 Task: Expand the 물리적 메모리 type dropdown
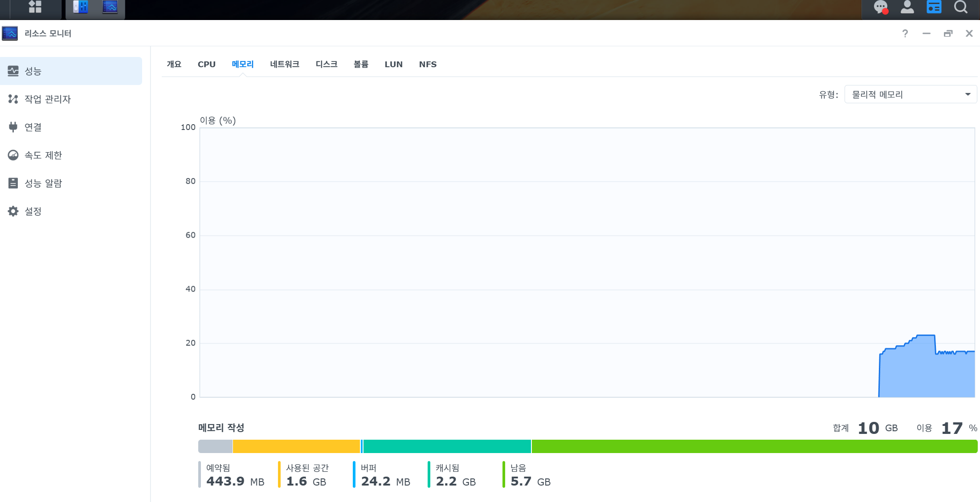point(911,94)
